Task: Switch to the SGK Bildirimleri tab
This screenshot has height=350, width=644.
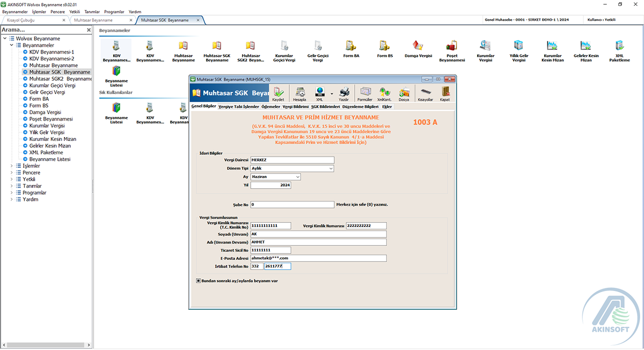Action: coord(325,107)
